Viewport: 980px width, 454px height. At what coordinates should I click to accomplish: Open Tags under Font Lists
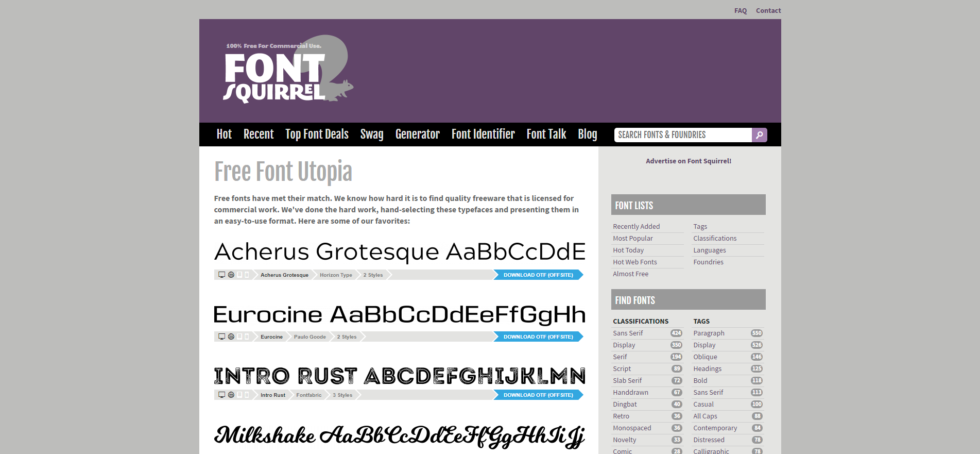[700, 226]
